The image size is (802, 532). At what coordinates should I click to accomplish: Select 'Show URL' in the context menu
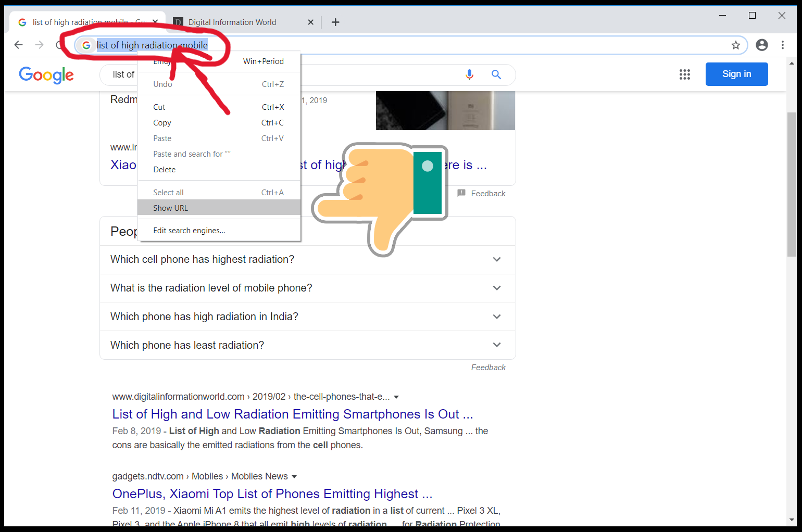(170, 208)
